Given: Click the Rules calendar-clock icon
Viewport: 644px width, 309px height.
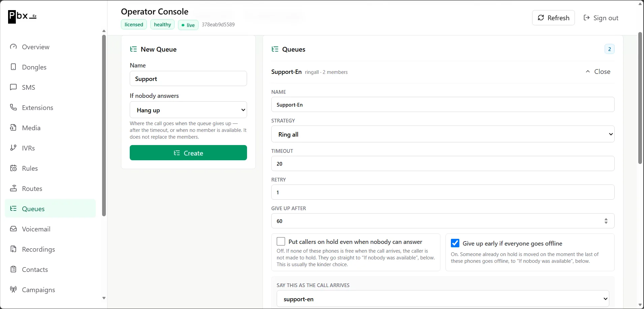Looking at the screenshot, I should 13,168.
